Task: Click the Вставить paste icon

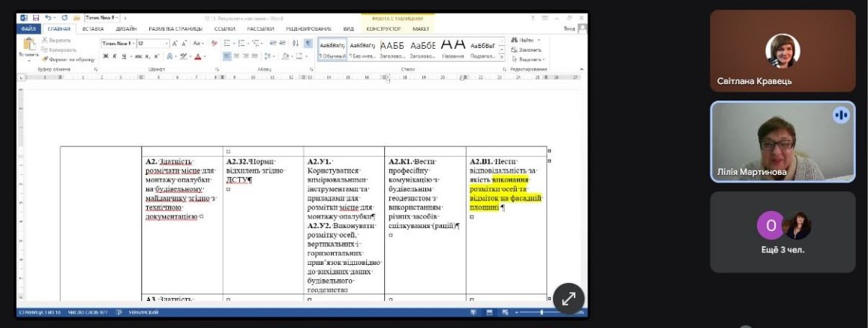Action: tap(29, 46)
